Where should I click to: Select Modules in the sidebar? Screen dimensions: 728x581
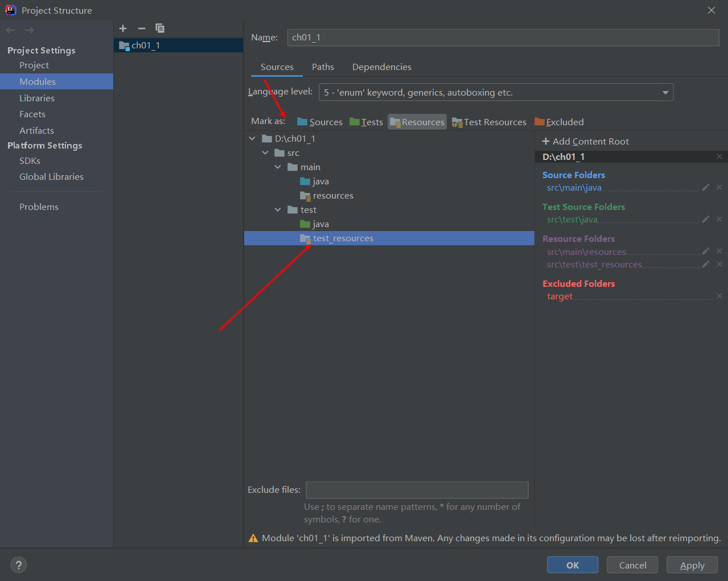tap(57, 81)
